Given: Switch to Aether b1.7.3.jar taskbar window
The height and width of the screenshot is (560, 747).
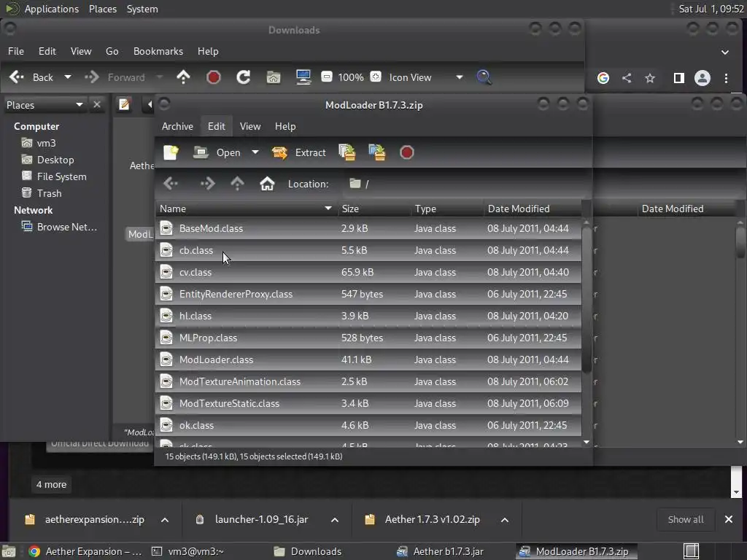Looking at the screenshot, I should [440, 551].
